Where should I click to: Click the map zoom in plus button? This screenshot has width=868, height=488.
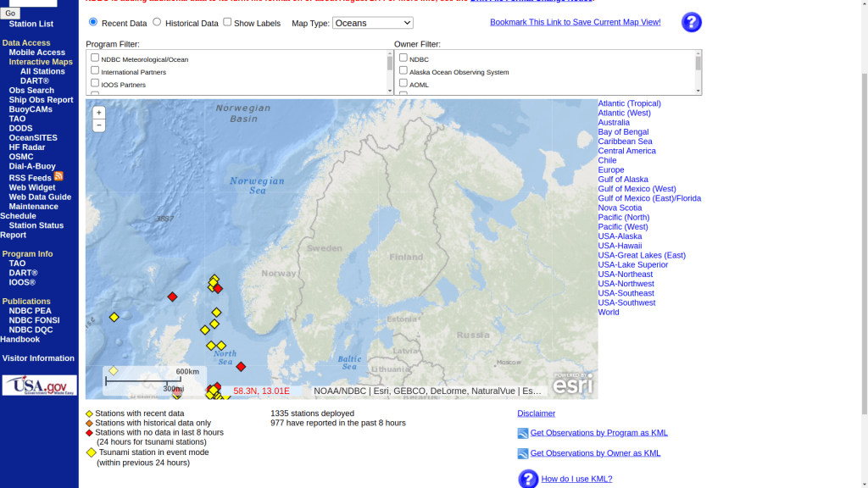99,113
